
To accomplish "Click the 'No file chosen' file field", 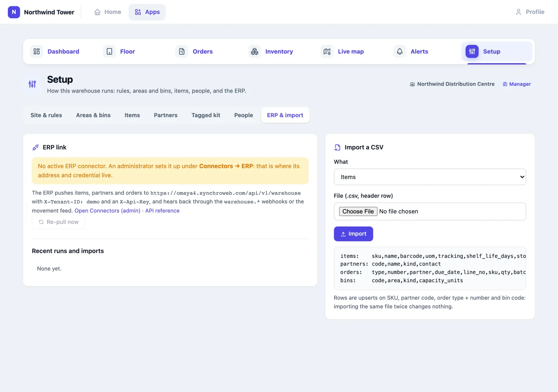I will click(x=430, y=212).
